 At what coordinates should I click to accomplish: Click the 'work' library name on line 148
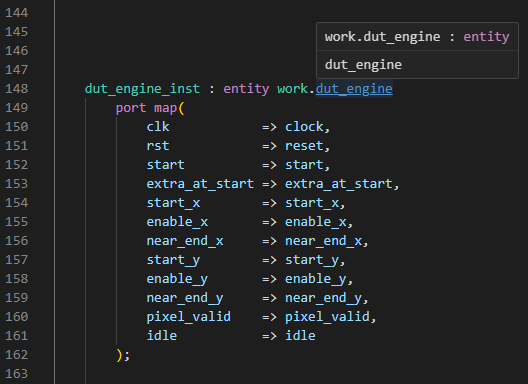(x=292, y=89)
